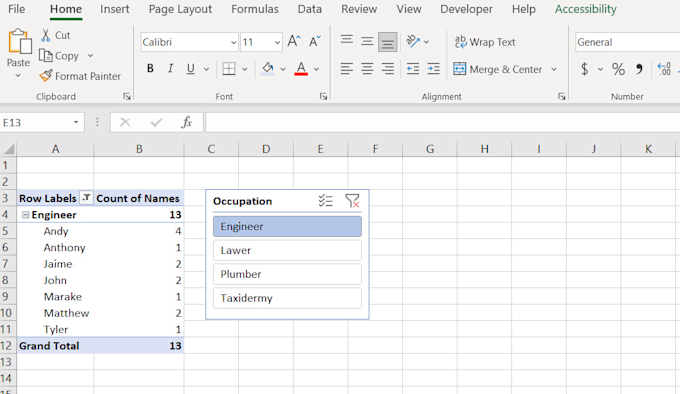Toggle Underline formatting
This screenshot has width=680, height=394.
point(190,68)
